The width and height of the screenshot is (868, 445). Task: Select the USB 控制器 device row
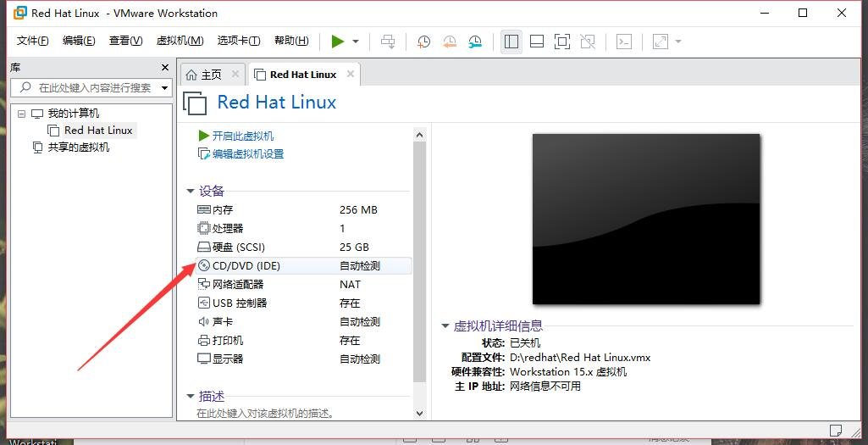pyautogui.click(x=303, y=303)
